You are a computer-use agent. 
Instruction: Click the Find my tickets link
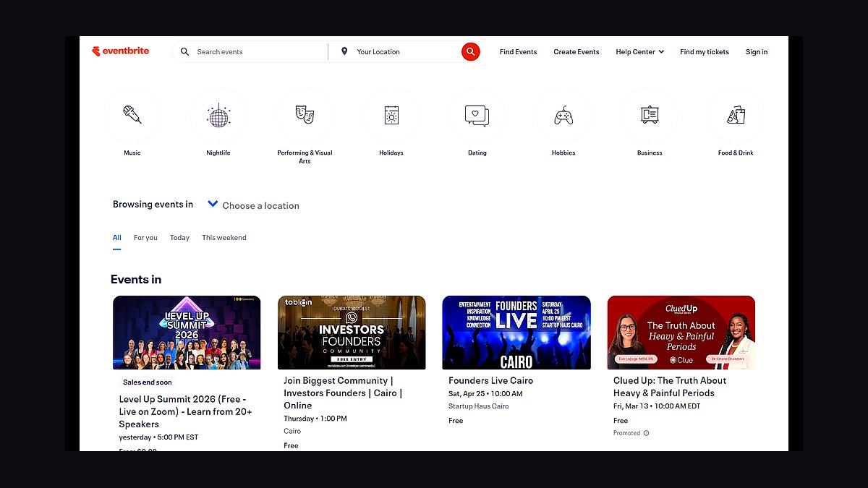pos(705,52)
